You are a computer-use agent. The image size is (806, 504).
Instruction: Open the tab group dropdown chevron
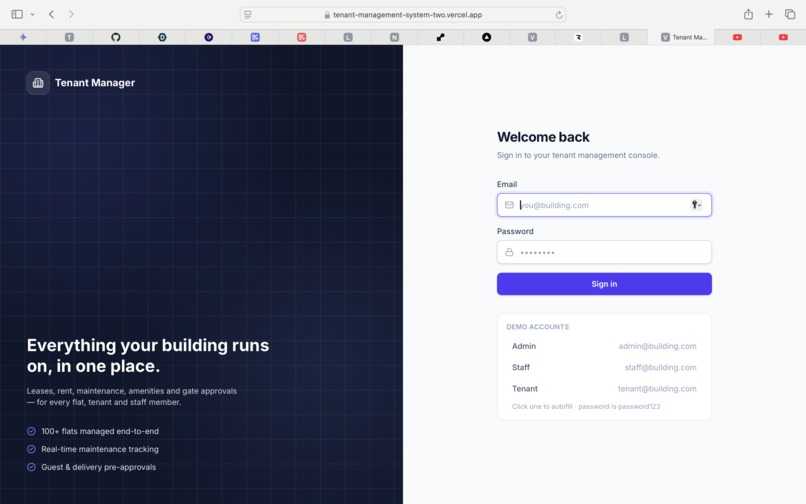click(x=32, y=14)
